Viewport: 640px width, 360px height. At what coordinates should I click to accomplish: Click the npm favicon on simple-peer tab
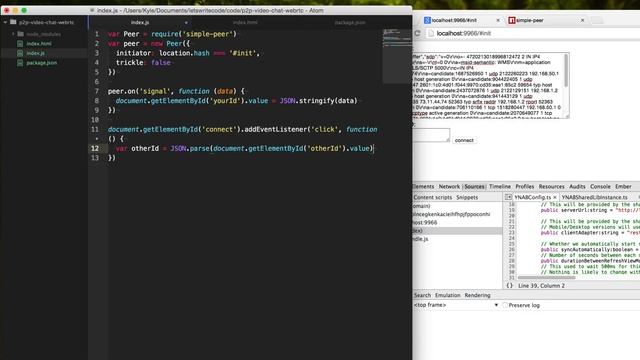click(511, 20)
